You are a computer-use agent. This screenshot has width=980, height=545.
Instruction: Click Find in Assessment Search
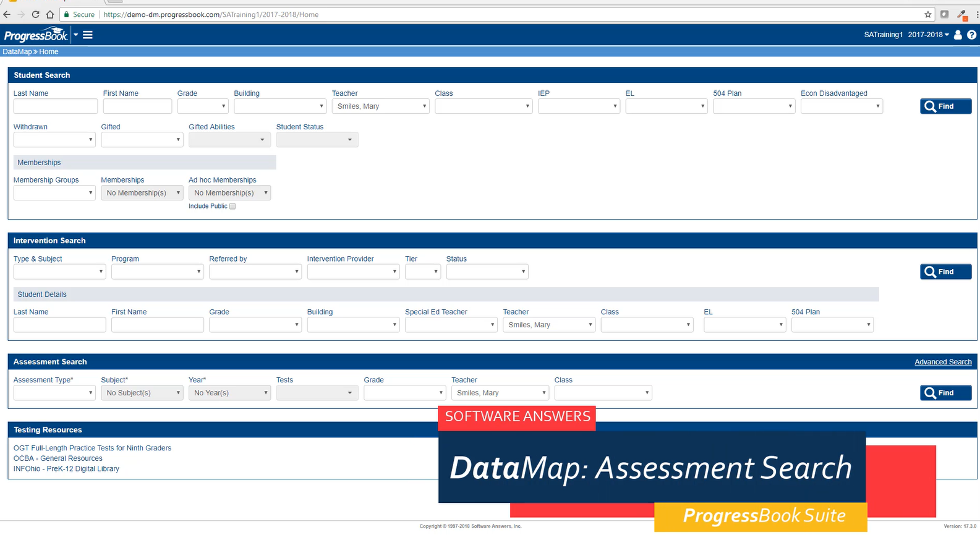pos(945,393)
